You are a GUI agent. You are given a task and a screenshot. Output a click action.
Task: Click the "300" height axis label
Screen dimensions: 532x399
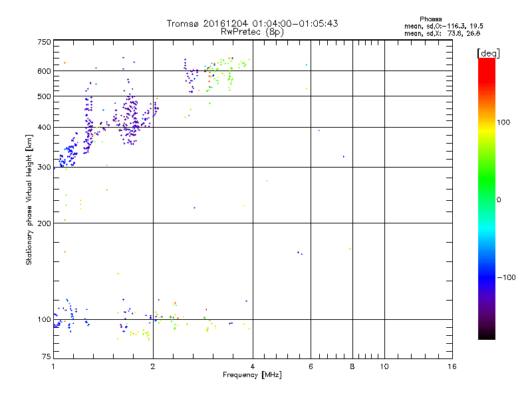pyautogui.click(x=44, y=167)
